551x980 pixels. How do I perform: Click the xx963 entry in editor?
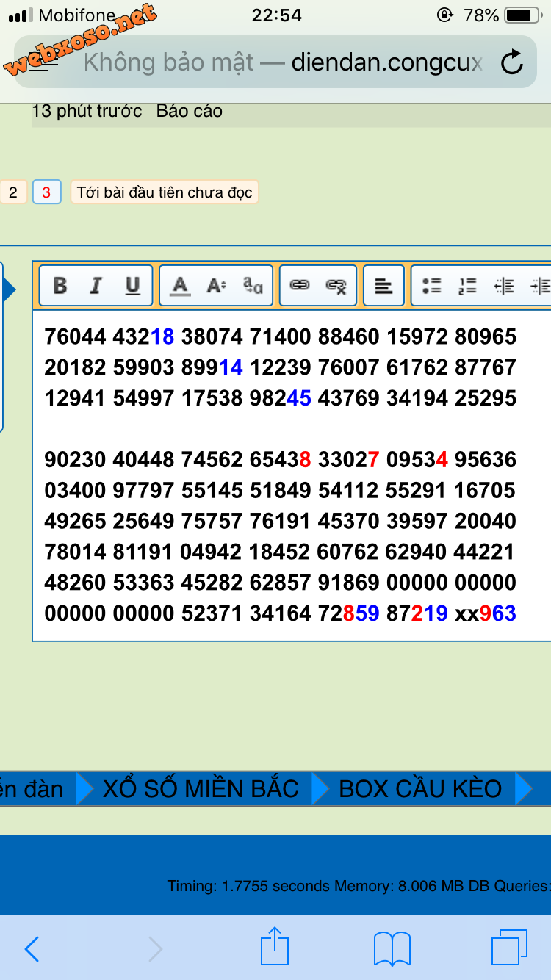(x=486, y=613)
